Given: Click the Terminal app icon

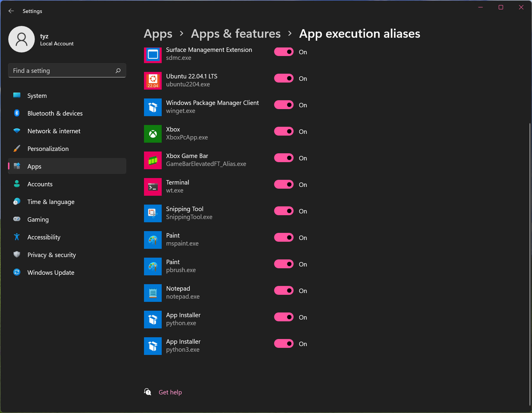Looking at the screenshot, I should [153, 187].
